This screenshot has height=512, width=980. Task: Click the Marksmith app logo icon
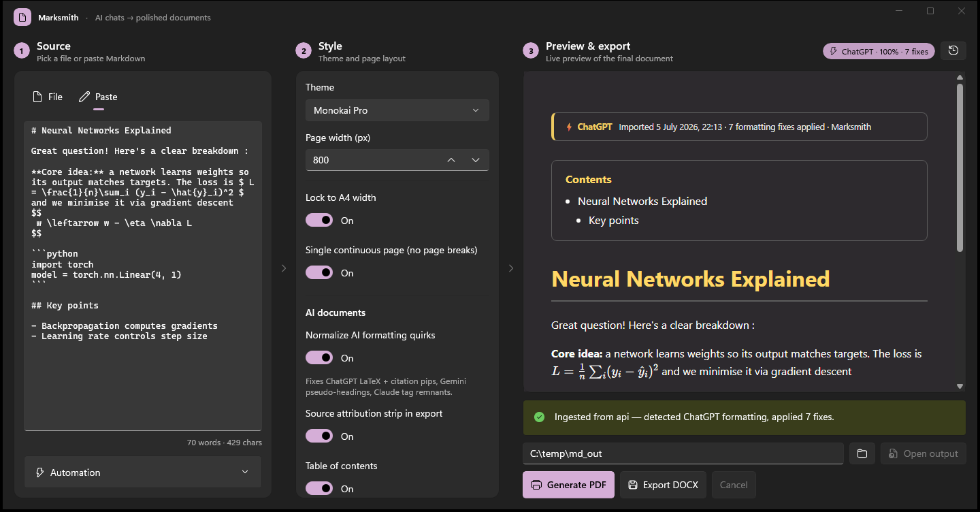(x=22, y=17)
